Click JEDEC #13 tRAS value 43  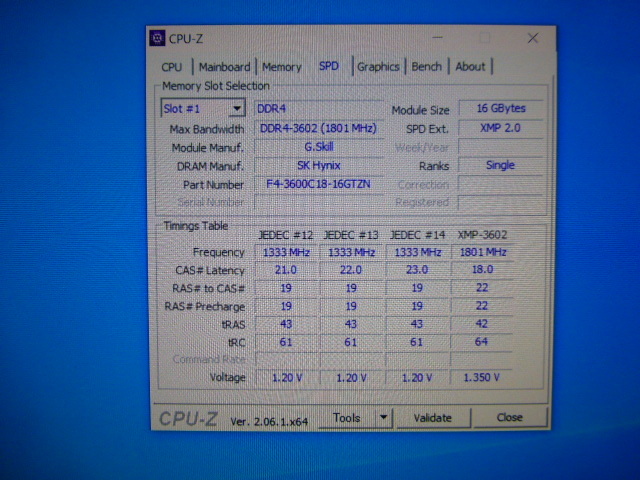click(x=351, y=324)
